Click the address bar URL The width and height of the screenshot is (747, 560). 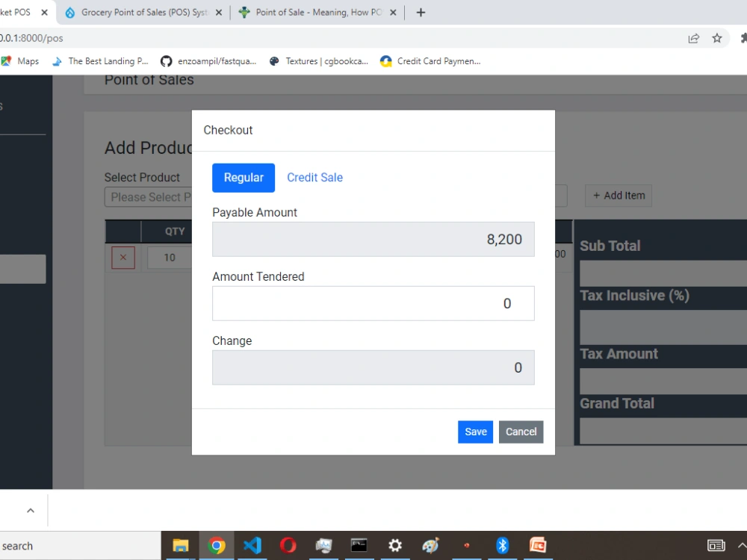31,38
